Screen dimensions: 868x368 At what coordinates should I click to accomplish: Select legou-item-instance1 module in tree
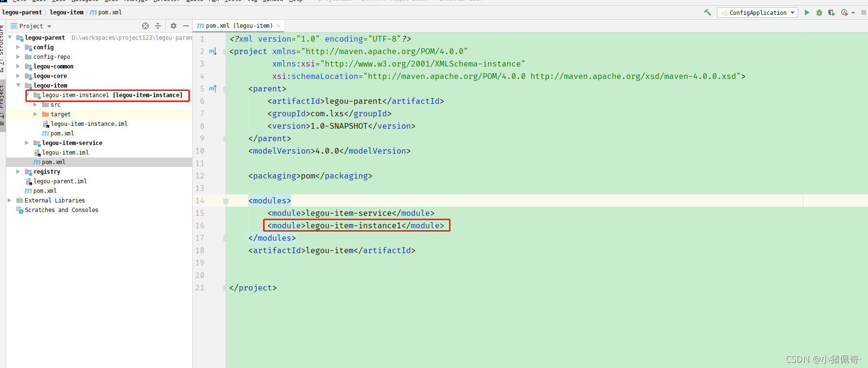(112, 95)
